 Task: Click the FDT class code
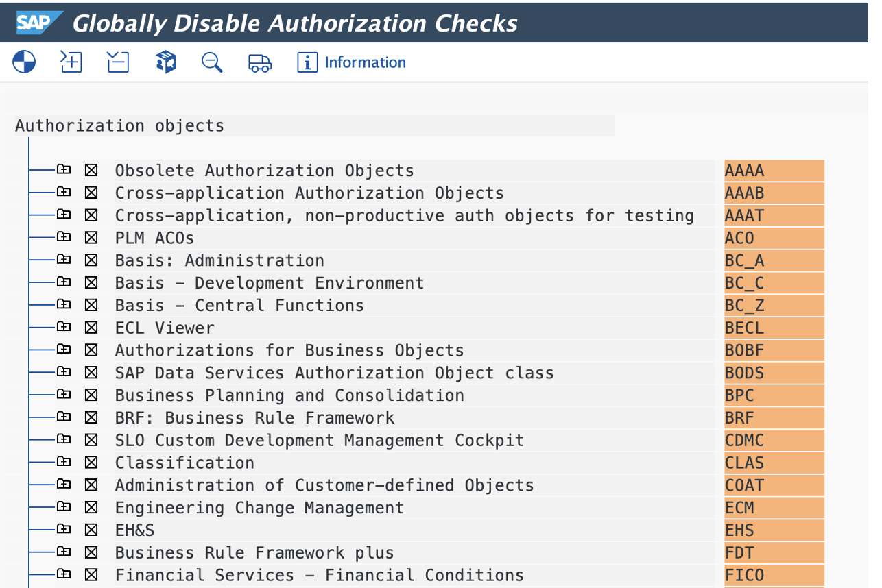774,553
